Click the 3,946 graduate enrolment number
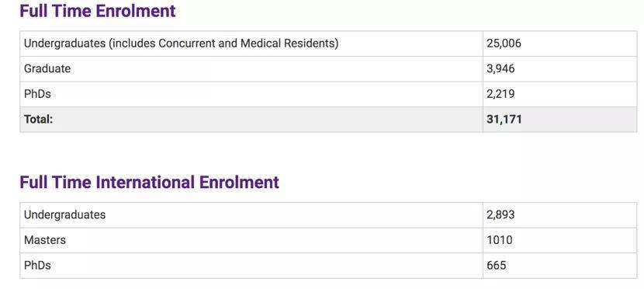The height and width of the screenshot is (289, 644). point(500,68)
